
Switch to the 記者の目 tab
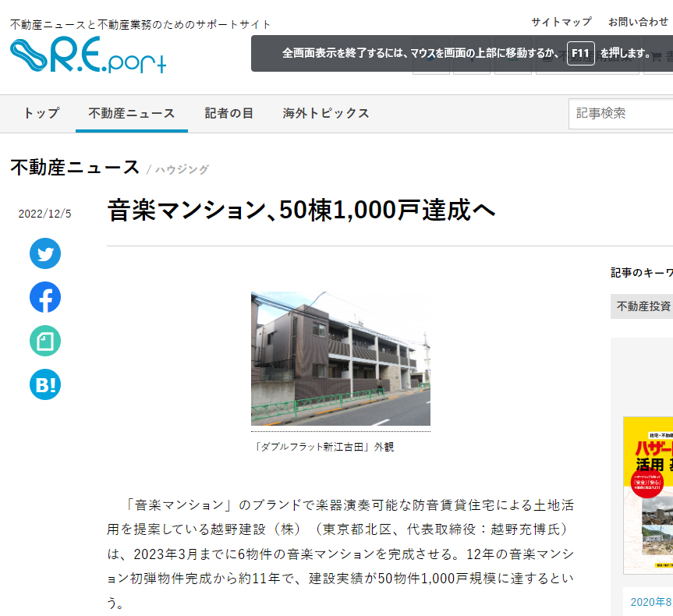coord(229,113)
